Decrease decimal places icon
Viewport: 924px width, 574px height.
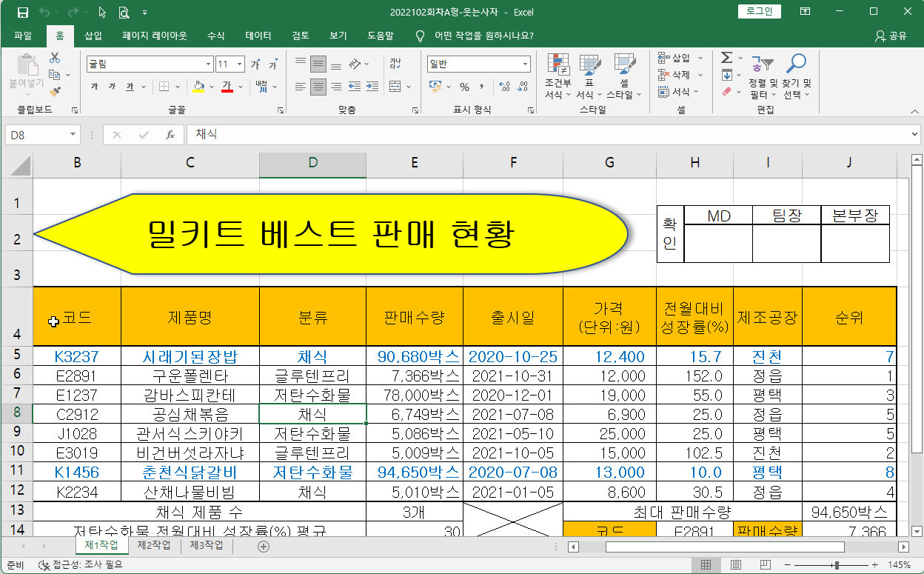(x=524, y=87)
